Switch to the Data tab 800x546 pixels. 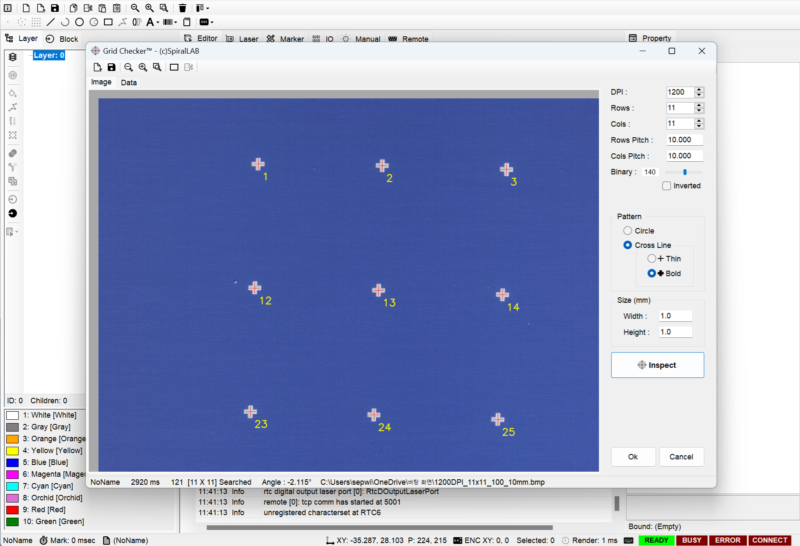[x=129, y=83]
